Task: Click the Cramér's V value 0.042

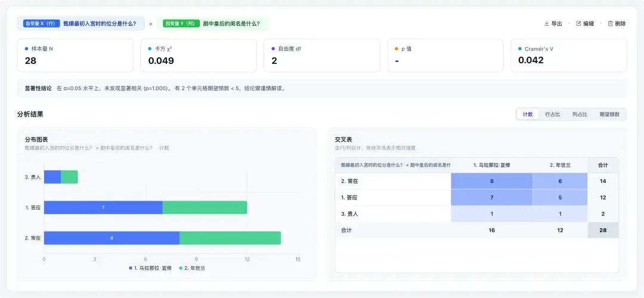Action: pyautogui.click(x=531, y=60)
